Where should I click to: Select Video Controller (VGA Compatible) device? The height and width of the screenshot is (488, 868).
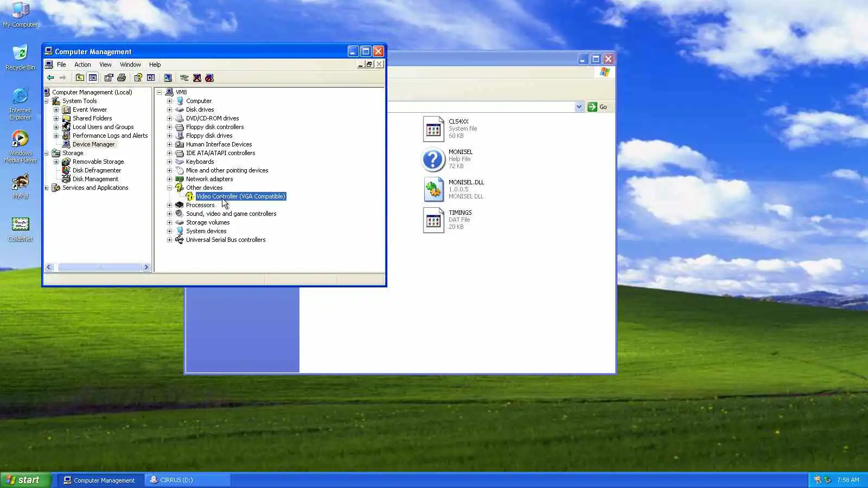click(x=240, y=196)
